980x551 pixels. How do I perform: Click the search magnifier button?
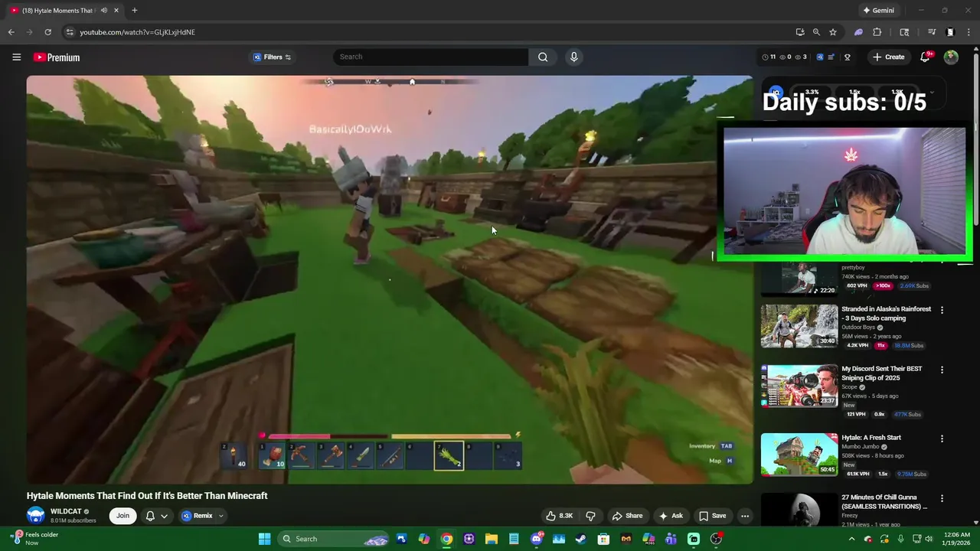click(543, 57)
